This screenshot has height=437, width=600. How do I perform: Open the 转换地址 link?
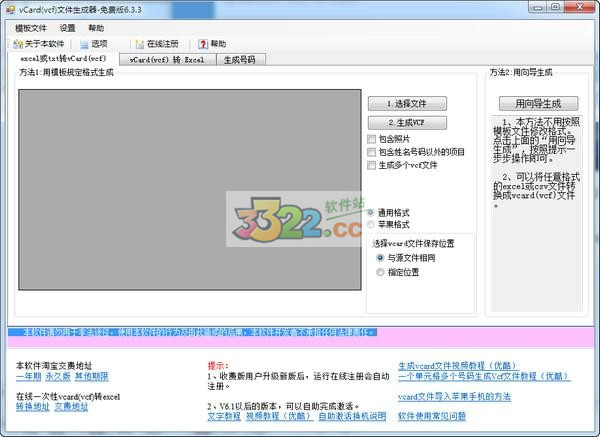[33, 407]
